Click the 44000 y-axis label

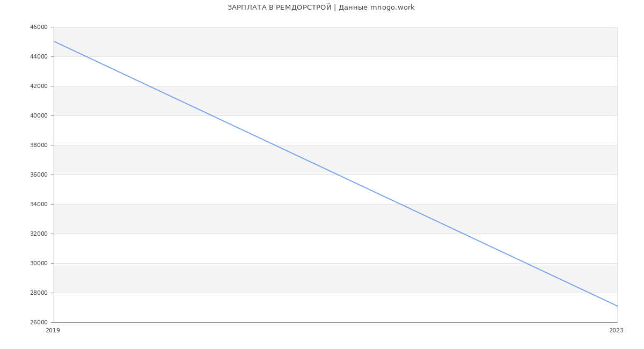pyautogui.click(x=40, y=57)
